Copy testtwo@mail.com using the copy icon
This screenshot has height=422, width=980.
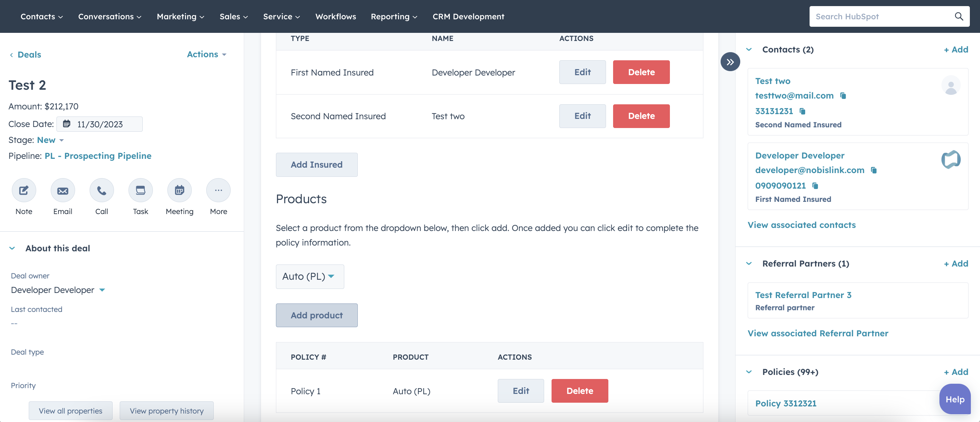point(843,96)
